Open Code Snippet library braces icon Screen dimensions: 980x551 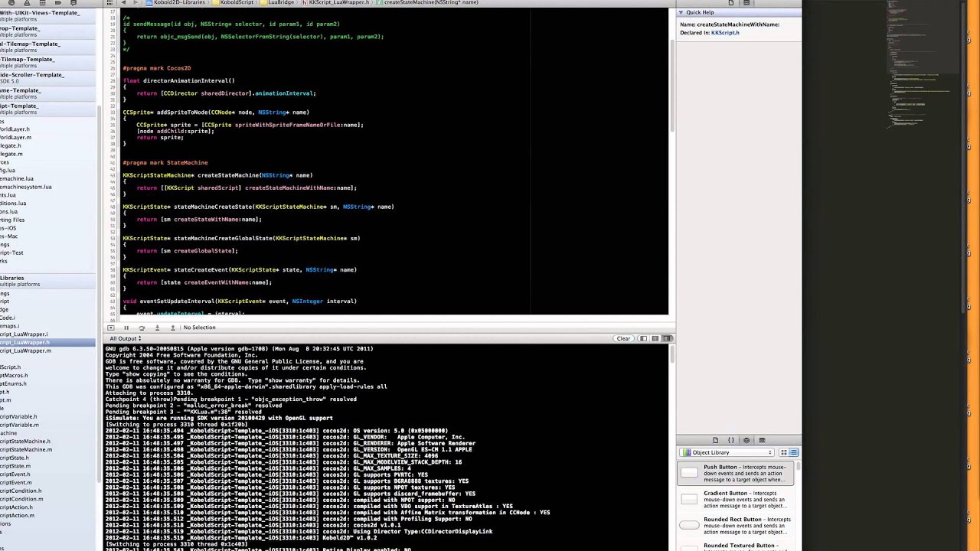731,440
